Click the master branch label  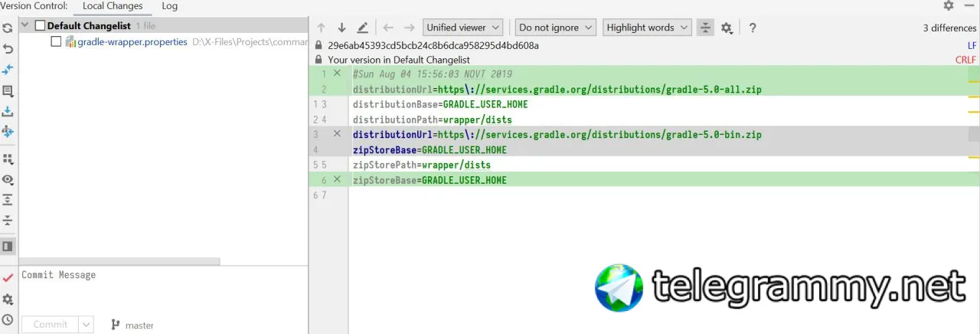[x=139, y=326]
